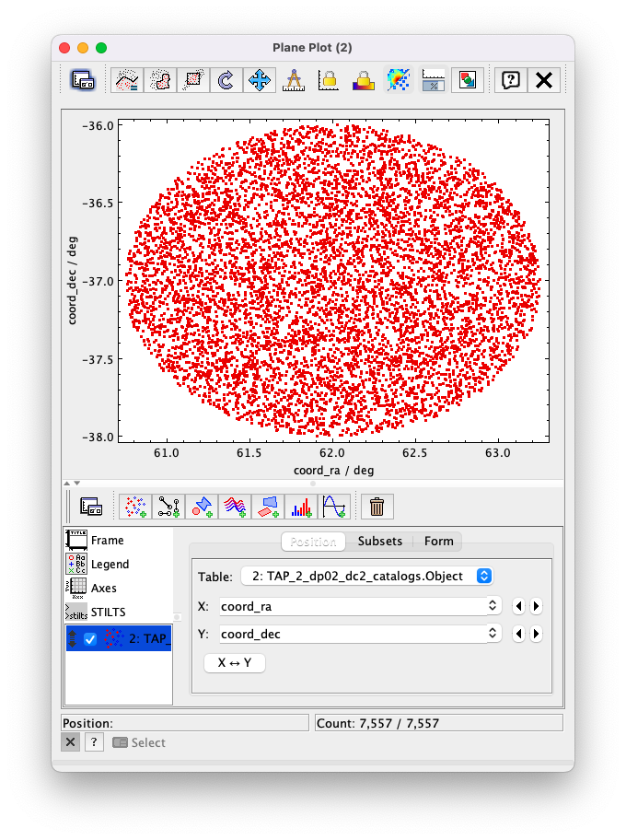
Task: Click the coord_ra / deg axis label
Action: point(333,471)
